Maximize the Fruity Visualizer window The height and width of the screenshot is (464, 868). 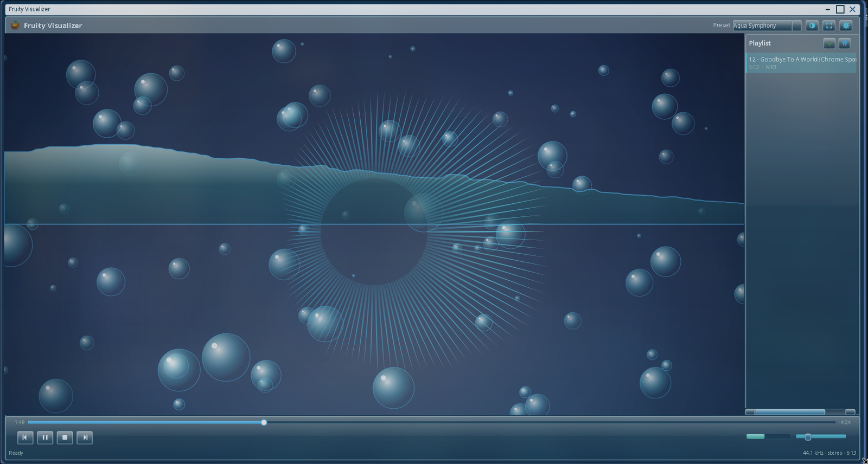[840, 9]
